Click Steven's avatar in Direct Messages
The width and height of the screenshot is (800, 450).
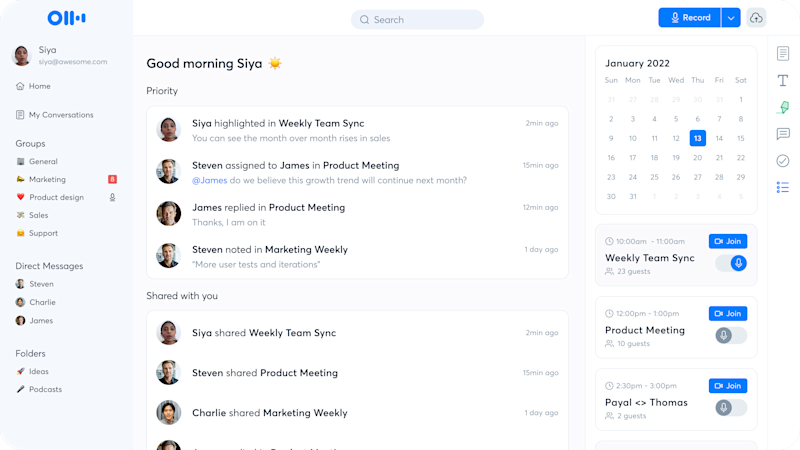[x=20, y=284]
